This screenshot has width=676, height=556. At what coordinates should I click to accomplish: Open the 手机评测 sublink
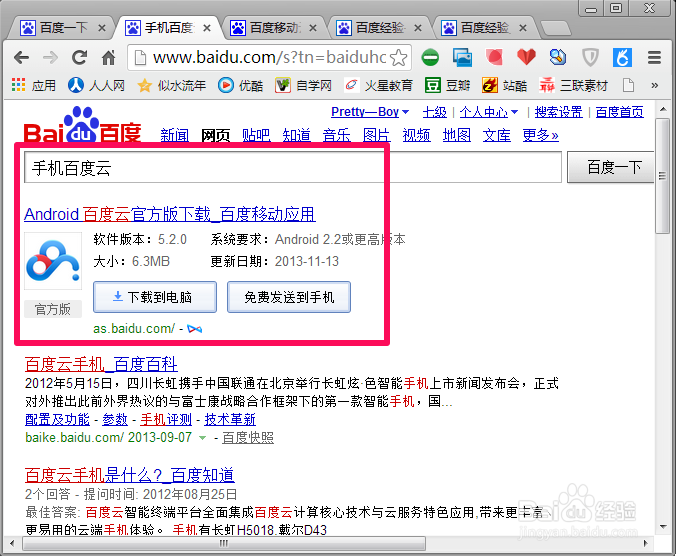click(166, 419)
